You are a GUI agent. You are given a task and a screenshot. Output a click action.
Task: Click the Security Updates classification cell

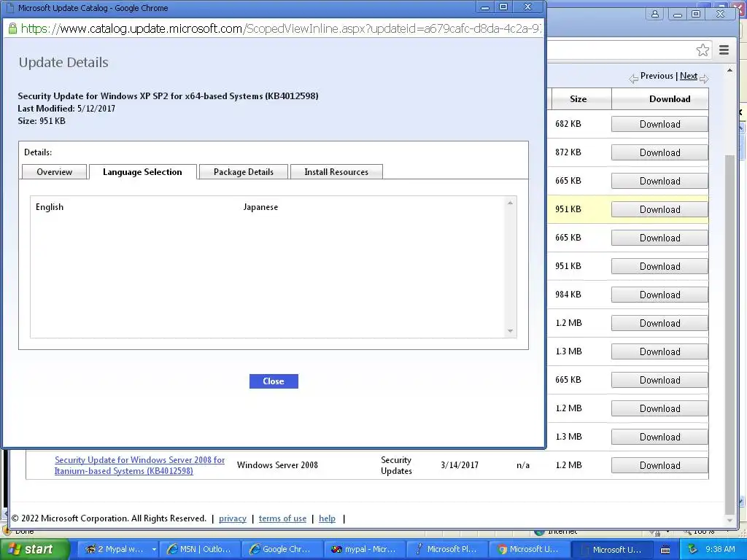tap(396, 465)
